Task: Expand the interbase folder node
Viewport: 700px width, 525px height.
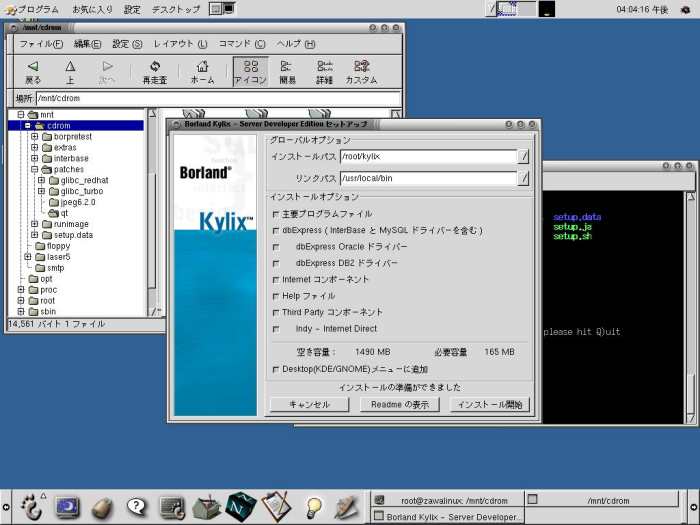Action: (x=34, y=158)
